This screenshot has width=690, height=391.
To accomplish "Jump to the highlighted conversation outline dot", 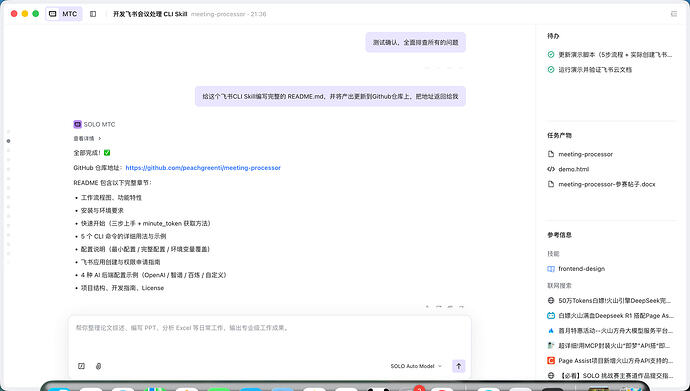I will [x=8, y=141].
